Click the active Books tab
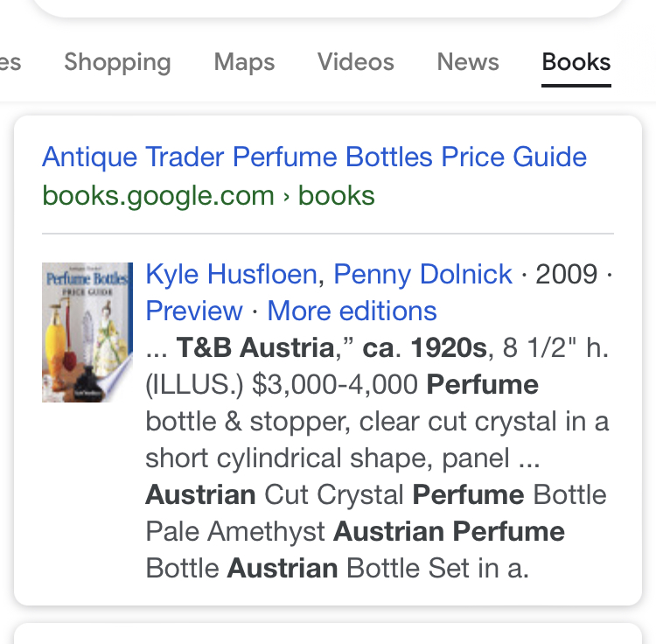Image resolution: width=656 pixels, height=644 pixels. [576, 62]
